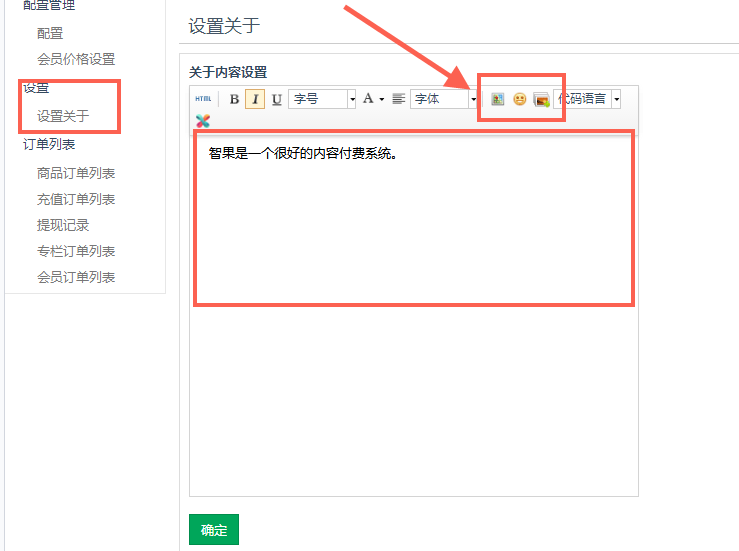Toggle italic formatting
The height and width of the screenshot is (551, 739).
click(255, 99)
